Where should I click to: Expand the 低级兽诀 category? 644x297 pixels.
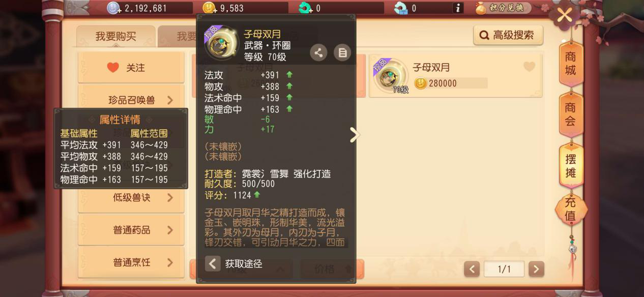click(131, 197)
